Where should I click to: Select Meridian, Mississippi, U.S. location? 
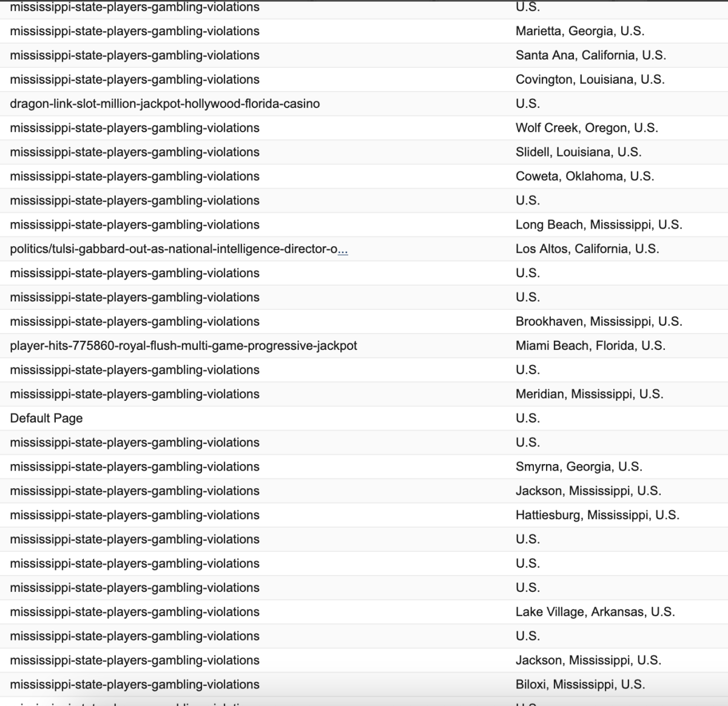coord(590,394)
